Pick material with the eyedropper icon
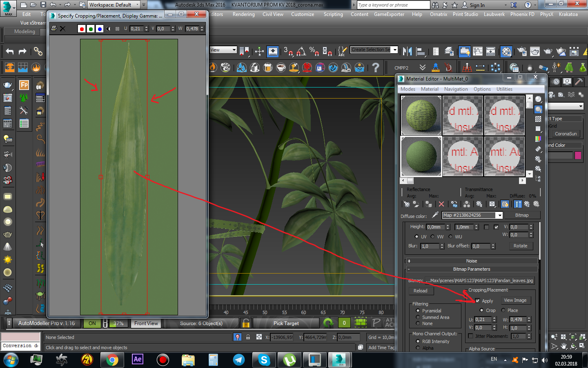 point(435,215)
